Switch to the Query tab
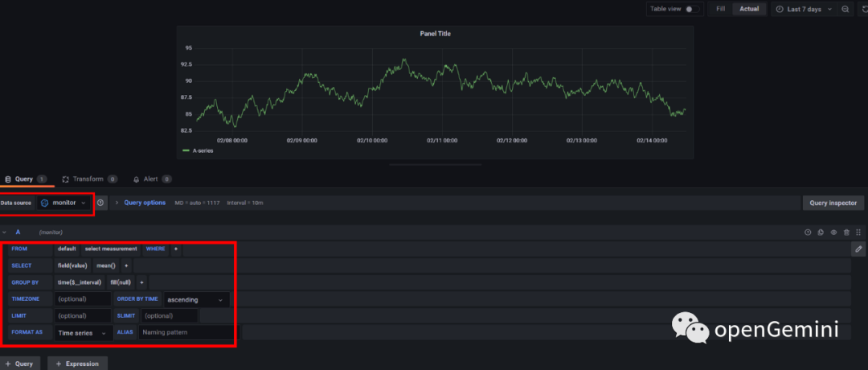Image resolution: width=868 pixels, height=370 pixels. pyautogui.click(x=24, y=179)
